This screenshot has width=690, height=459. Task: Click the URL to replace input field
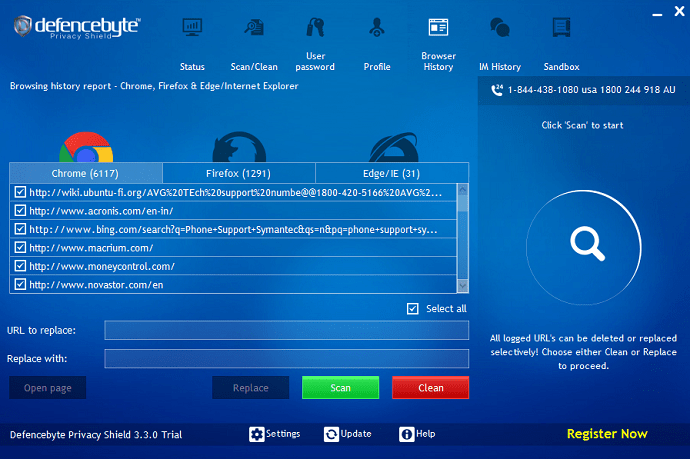[286, 330]
